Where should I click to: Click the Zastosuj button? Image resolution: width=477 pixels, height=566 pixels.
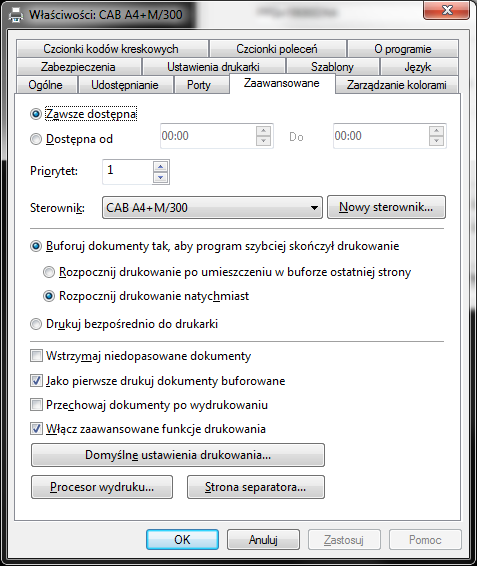[x=344, y=540]
